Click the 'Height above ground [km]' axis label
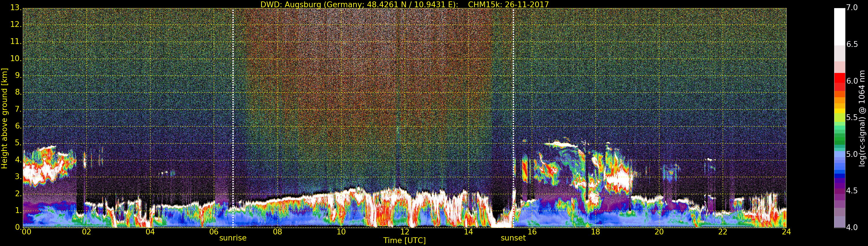 click(x=4, y=118)
